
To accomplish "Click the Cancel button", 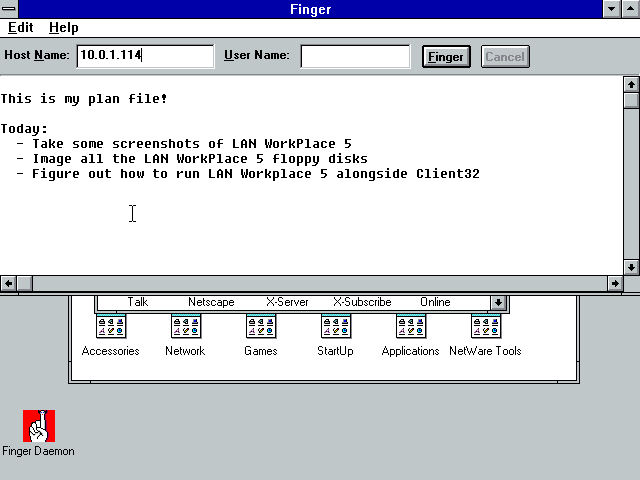I will click(x=505, y=56).
